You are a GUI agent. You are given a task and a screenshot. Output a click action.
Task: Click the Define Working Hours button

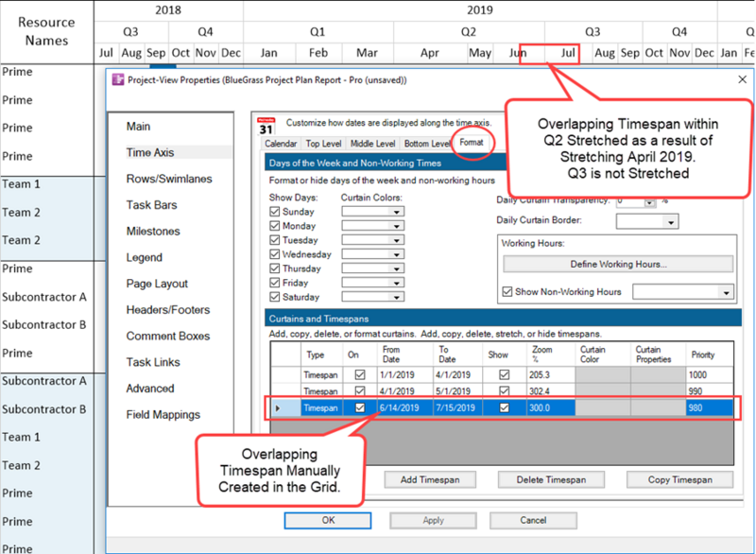coord(618,264)
